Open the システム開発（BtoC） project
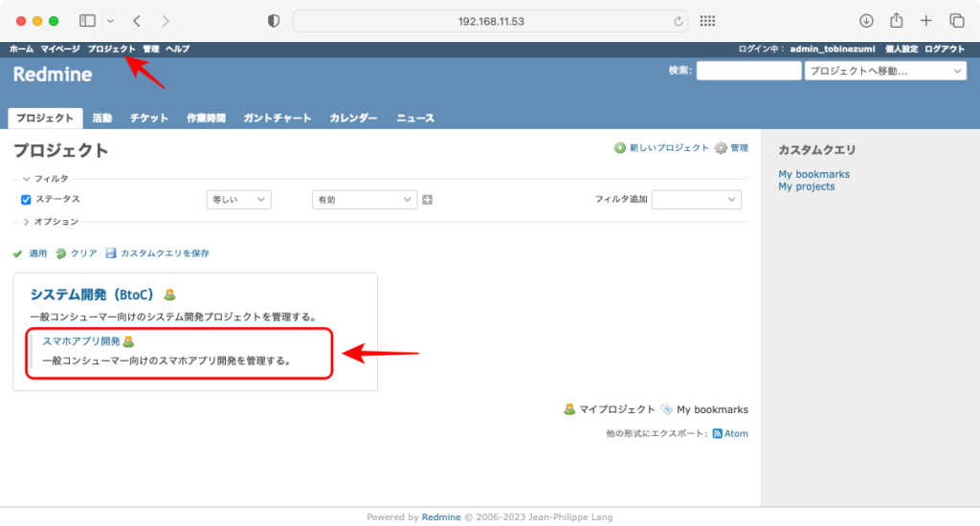 [x=92, y=295]
